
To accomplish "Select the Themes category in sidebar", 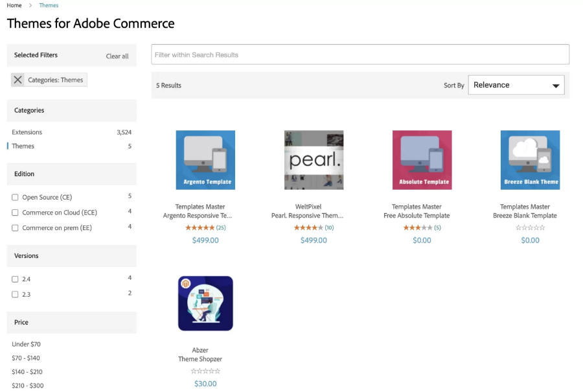I will [x=23, y=146].
